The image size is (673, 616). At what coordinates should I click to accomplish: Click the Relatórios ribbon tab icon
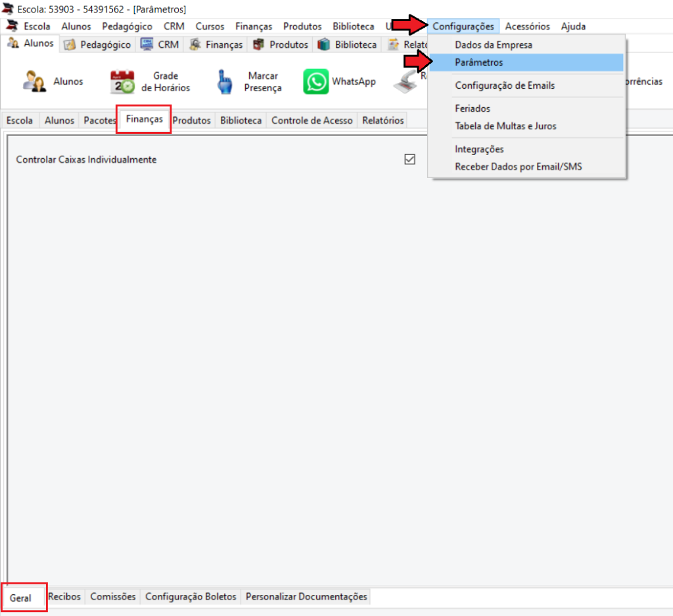coord(393,44)
